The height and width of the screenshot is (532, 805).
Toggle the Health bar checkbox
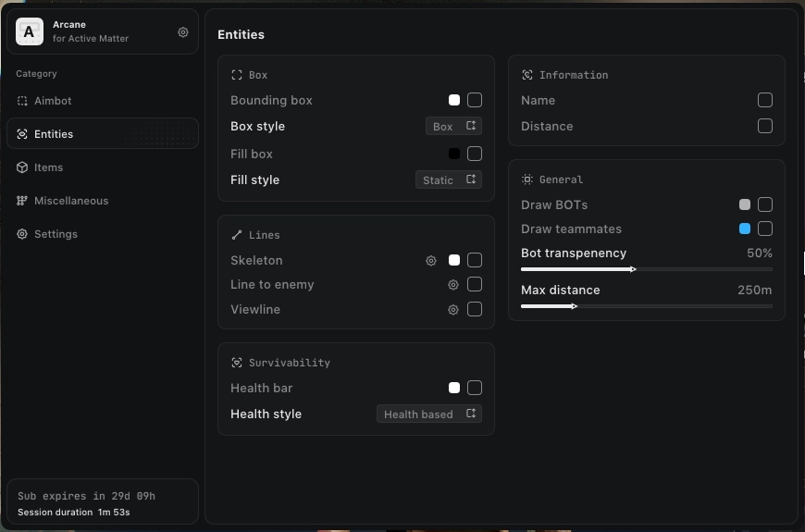[475, 388]
